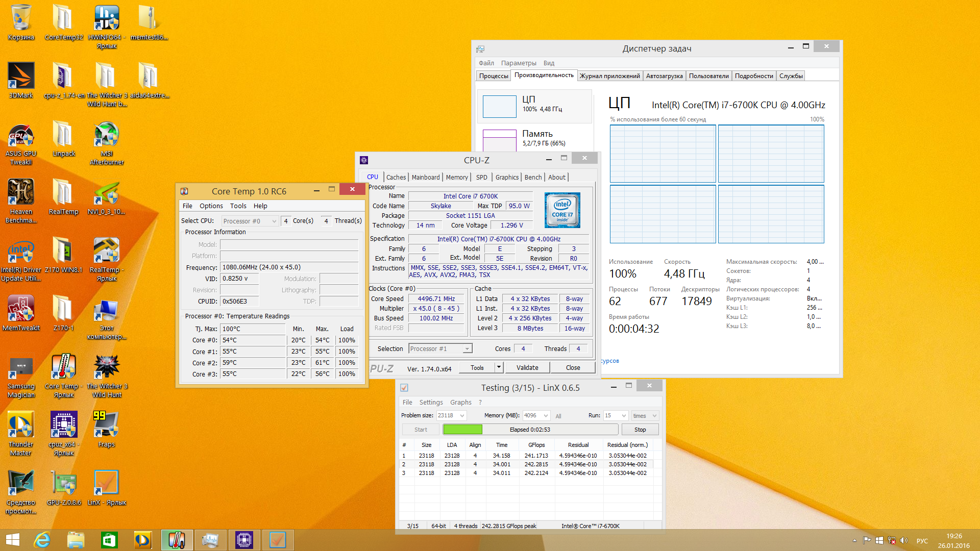Viewport: 980px width, 551px height.
Task: Open Fraps desktop shortcut
Action: pos(107,425)
